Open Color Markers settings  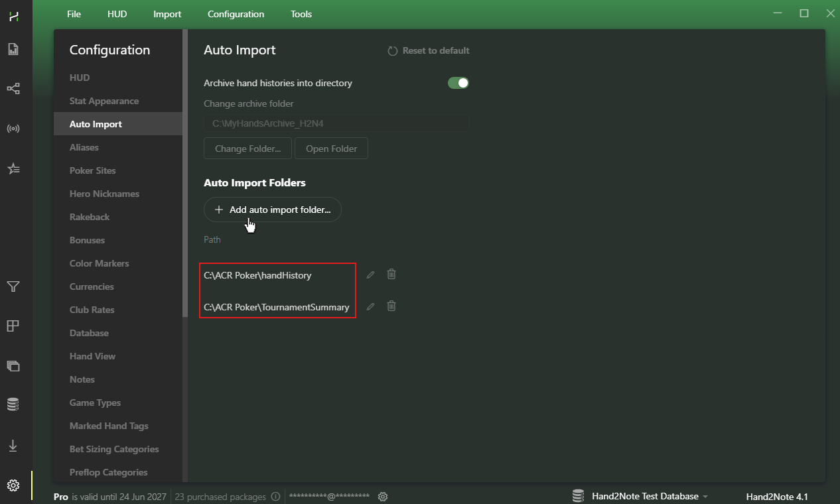pyautogui.click(x=118, y=263)
